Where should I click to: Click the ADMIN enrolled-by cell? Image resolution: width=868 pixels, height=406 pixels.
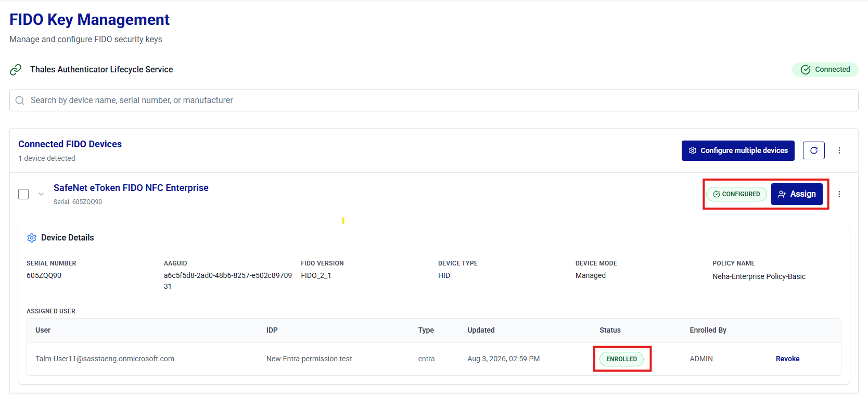click(701, 359)
